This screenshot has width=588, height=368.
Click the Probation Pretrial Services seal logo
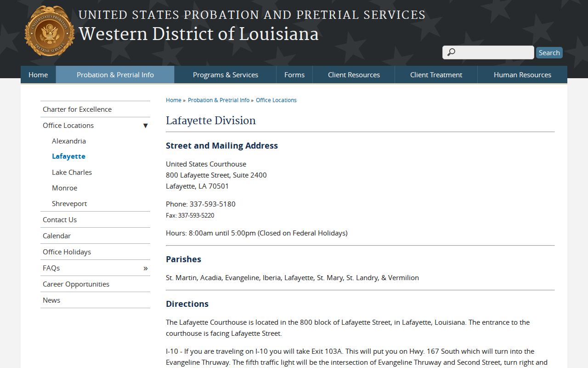[50, 31]
